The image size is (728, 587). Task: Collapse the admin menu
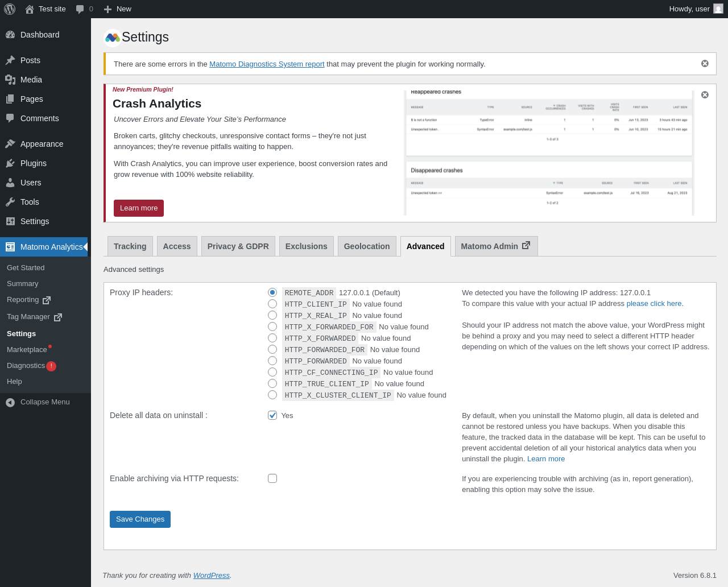pos(45,402)
